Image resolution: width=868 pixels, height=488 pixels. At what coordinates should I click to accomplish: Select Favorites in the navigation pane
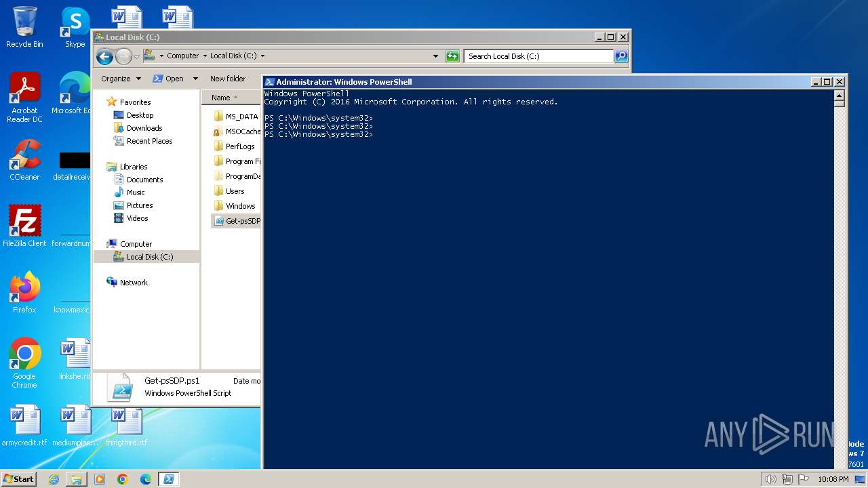(135, 102)
